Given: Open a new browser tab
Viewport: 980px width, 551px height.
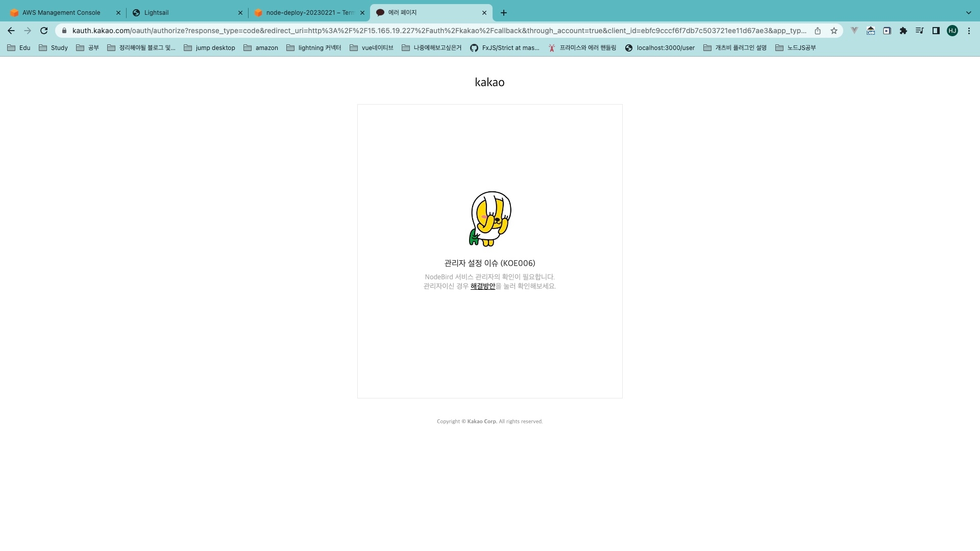Looking at the screenshot, I should [504, 13].
